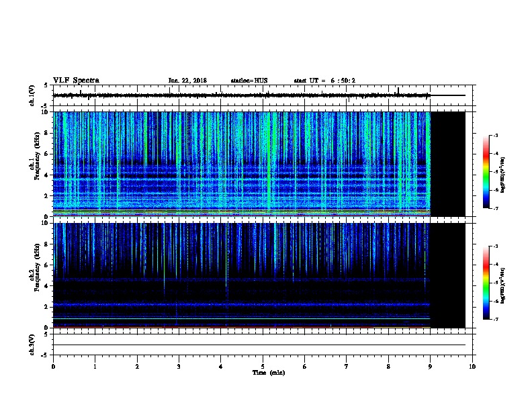Click the -5 tick label of ch.3(V) axis

pyautogui.click(x=46, y=355)
